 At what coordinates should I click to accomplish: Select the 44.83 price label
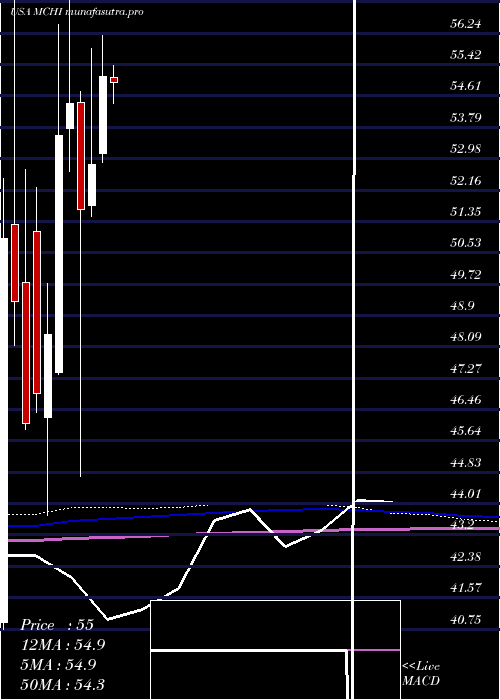click(466, 463)
